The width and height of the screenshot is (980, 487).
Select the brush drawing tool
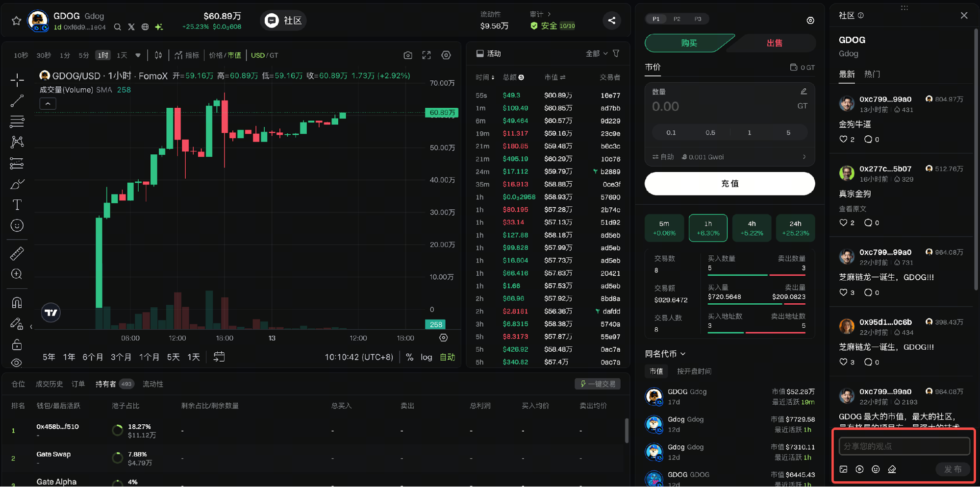point(17,184)
